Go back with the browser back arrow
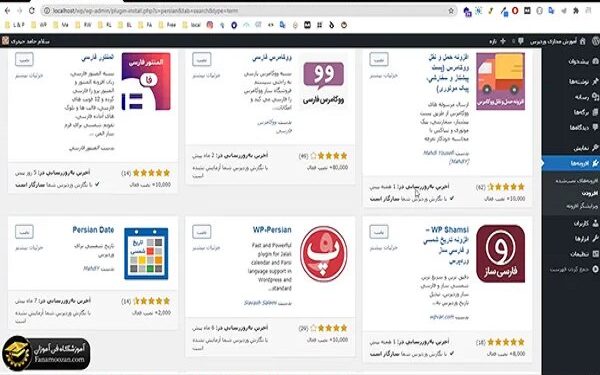Viewport: 600px width, 375px height. (7, 11)
